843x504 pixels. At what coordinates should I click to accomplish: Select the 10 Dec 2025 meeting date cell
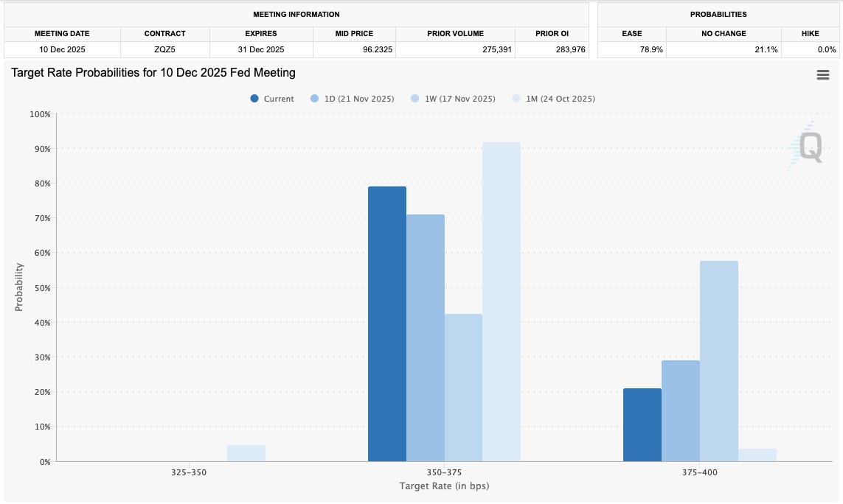[x=63, y=49]
